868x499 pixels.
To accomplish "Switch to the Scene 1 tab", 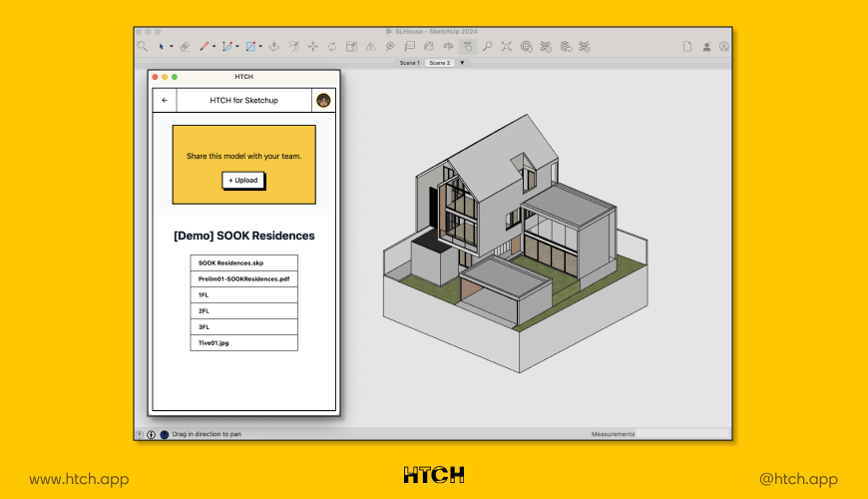I will pos(409,63).
